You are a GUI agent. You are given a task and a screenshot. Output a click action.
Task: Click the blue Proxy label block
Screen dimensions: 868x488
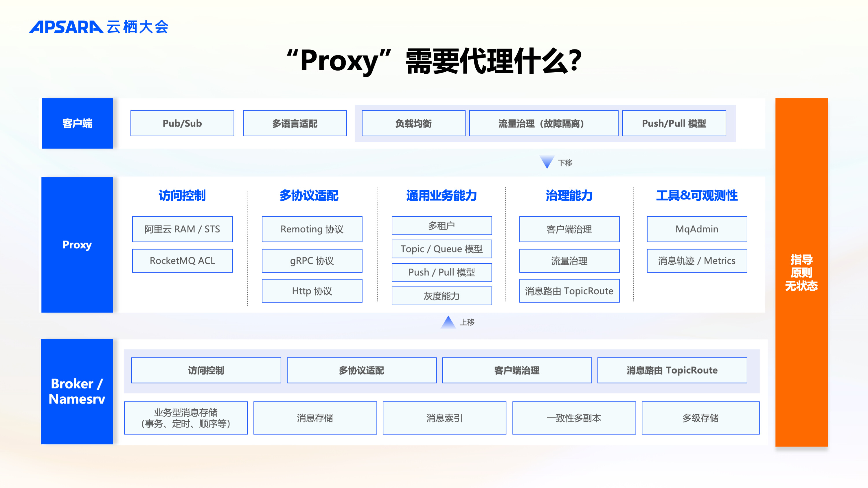pos(77,245)
